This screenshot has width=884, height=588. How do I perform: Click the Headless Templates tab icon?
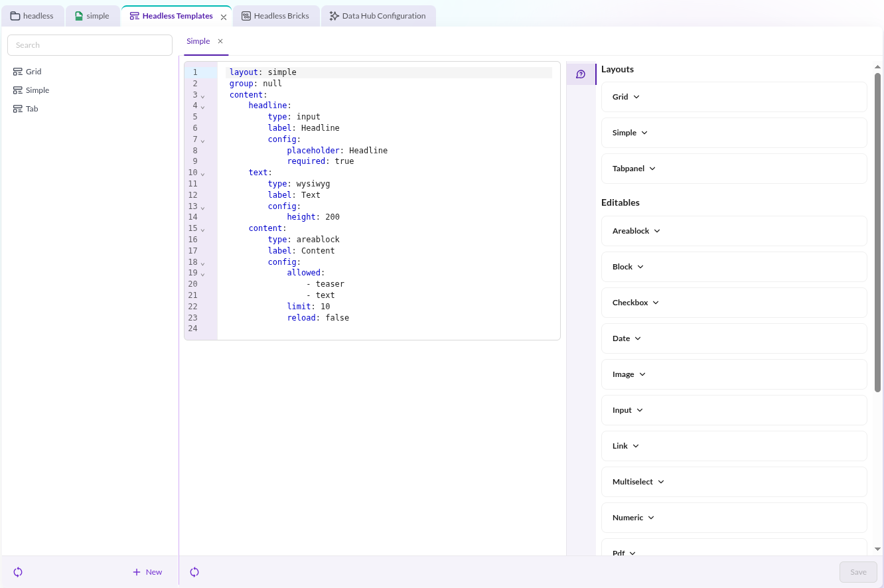tap(134, 16)
